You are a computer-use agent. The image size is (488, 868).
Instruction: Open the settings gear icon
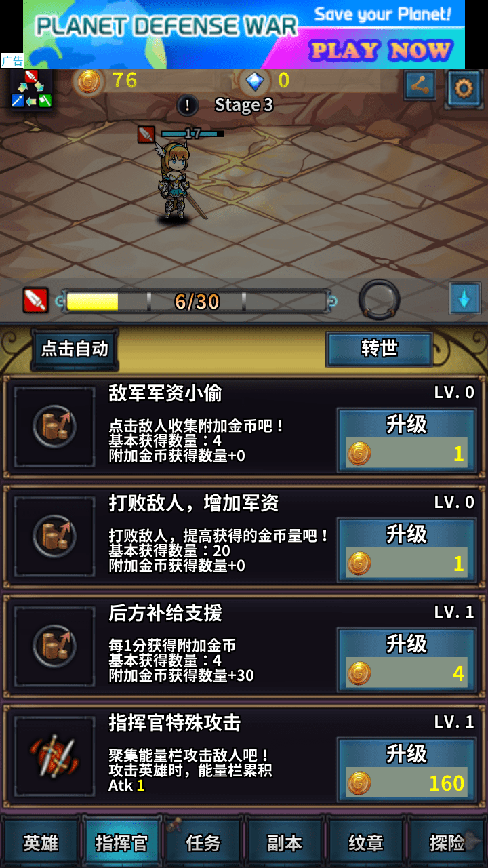pos(464,88)
